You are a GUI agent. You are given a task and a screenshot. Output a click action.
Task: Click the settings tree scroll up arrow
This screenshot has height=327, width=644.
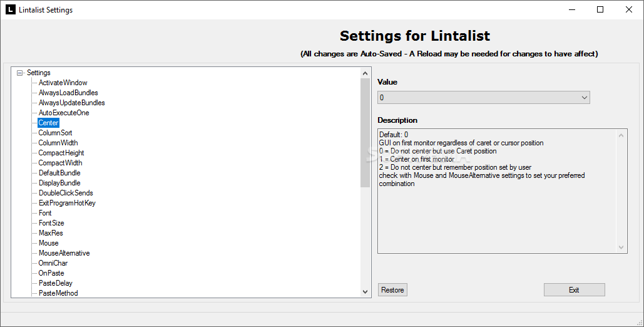365,73
